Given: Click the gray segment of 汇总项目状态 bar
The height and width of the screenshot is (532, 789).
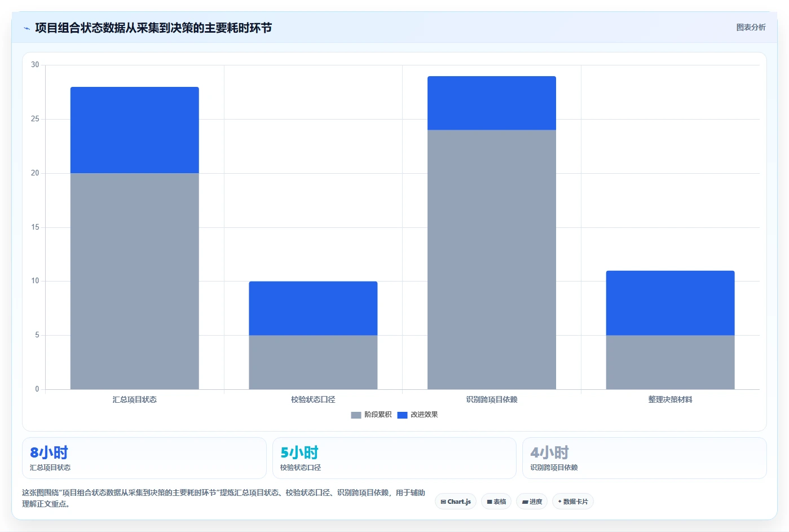Looking at the screenshot, I should point(135,281).
